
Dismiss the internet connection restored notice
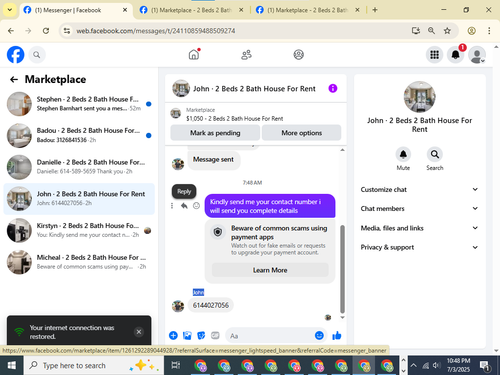tap(139, 332)
